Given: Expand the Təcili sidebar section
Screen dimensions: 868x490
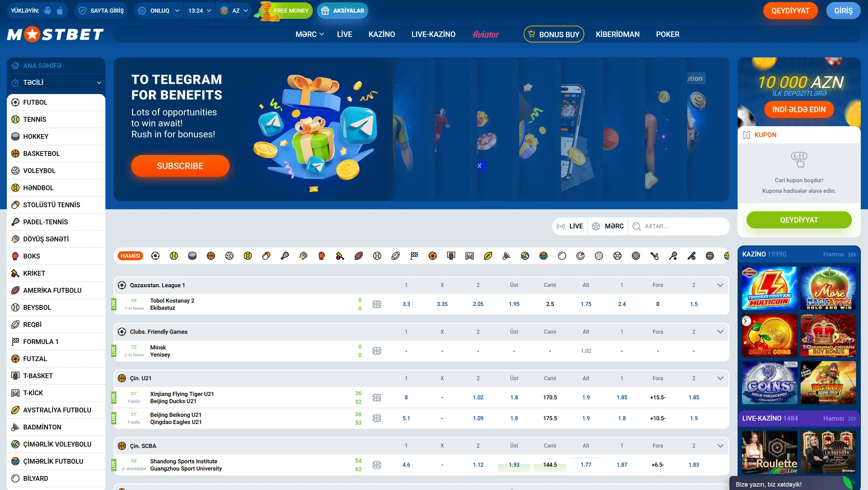Looking at the screenshot, I should coord(56,82).
